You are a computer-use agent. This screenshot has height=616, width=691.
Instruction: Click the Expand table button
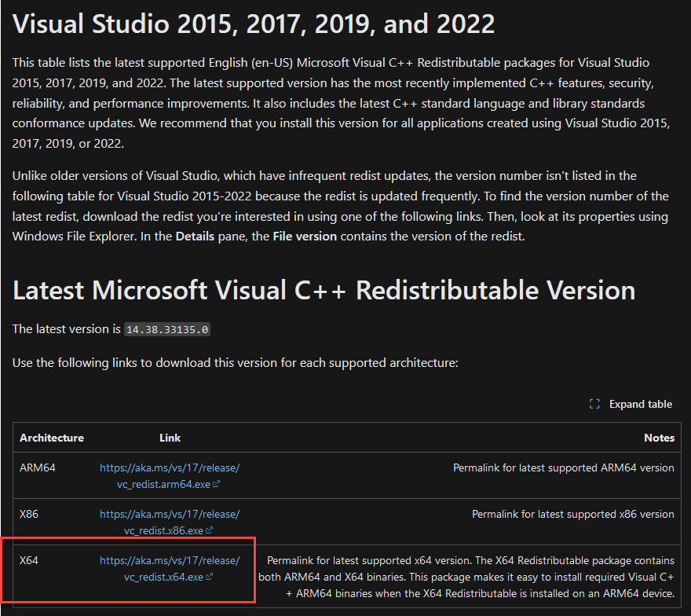point(631,404)
